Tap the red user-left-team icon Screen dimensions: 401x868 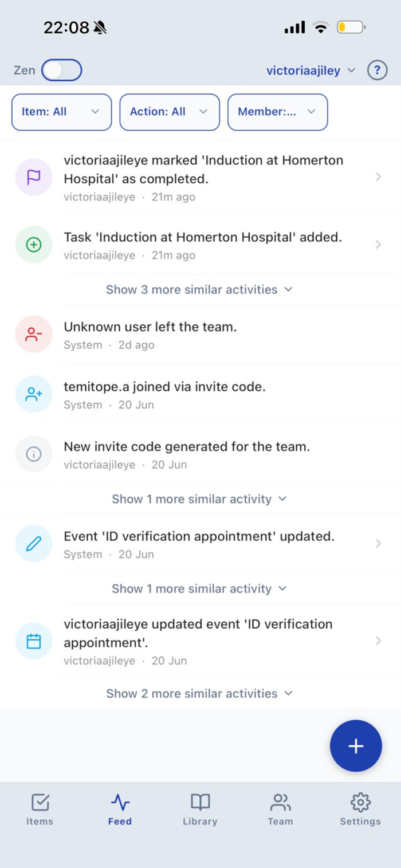34,335
